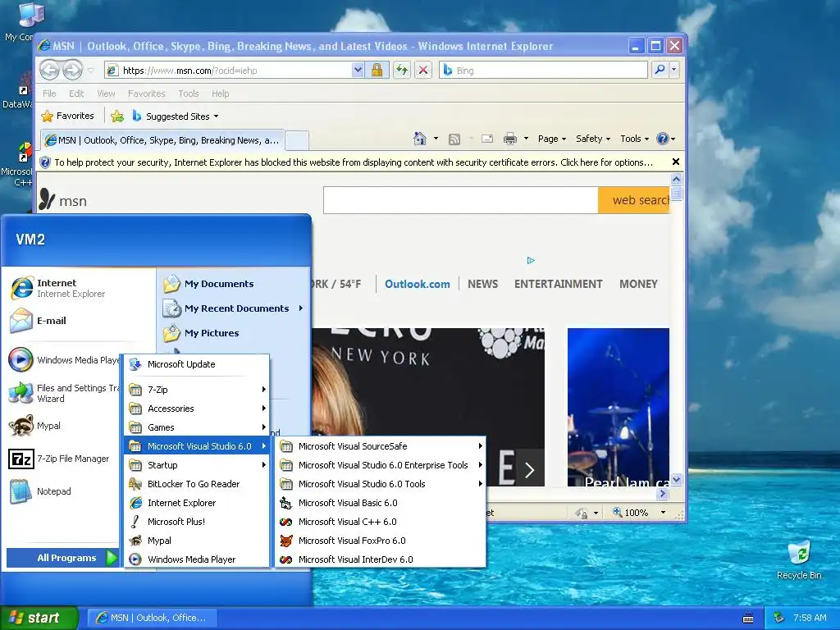
Task: Open the Edit menu in IE
Action: tap(76, 94)
